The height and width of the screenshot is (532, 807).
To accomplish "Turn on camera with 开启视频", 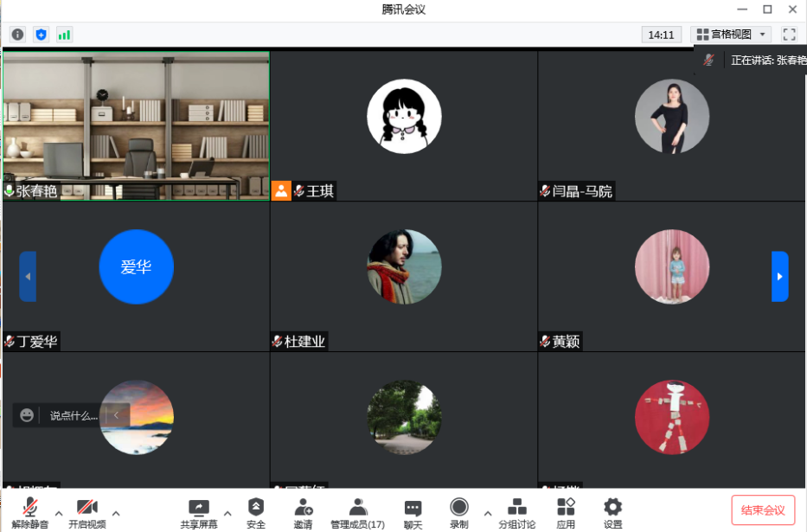I will click(x=86, y=512).
